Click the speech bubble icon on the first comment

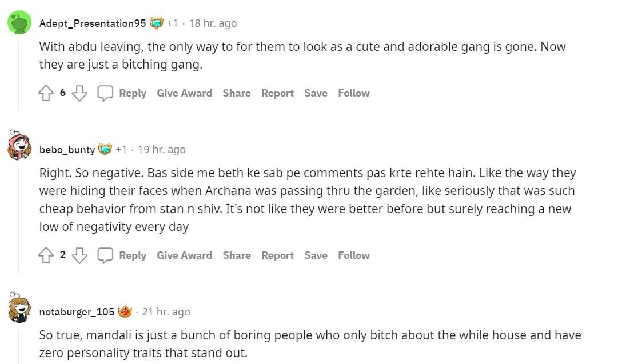click(106, 93)
